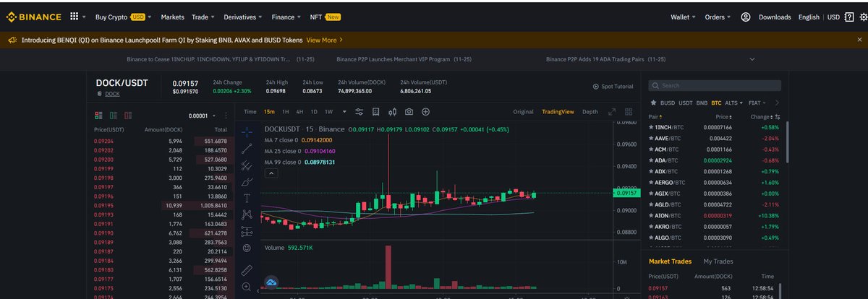Select the text annotation tool
868x299 pixels.
tap(247, 198)
